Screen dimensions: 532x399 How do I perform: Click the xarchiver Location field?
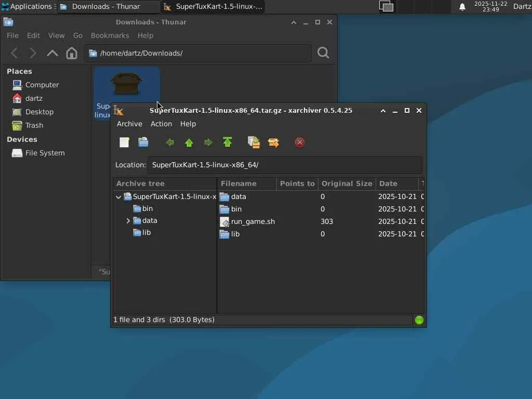(x=285, y=165)
